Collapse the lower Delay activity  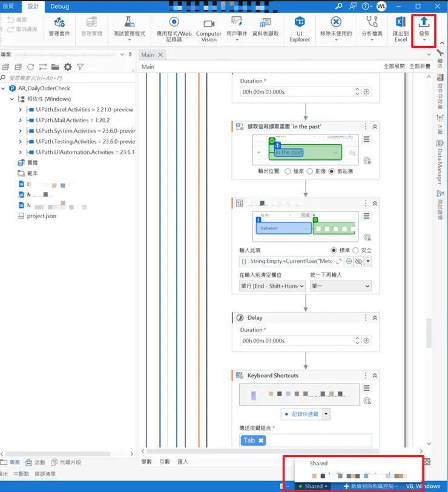tap(375, 318)
